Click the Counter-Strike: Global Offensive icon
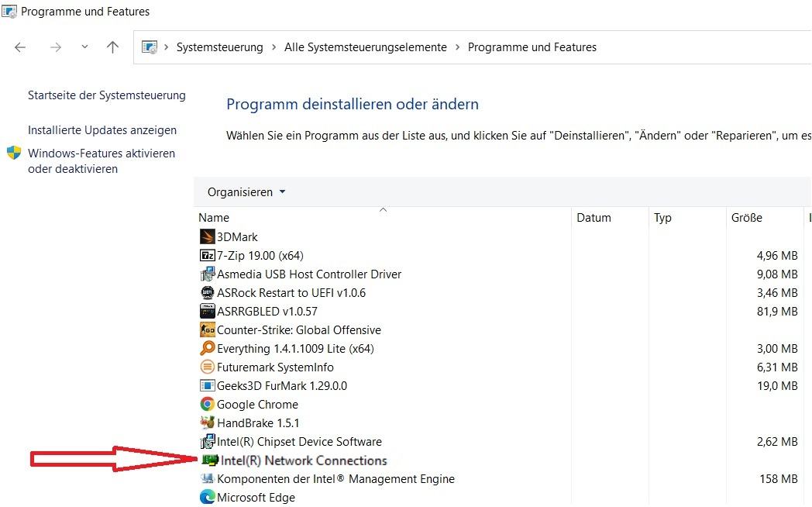 click(207, 330)
